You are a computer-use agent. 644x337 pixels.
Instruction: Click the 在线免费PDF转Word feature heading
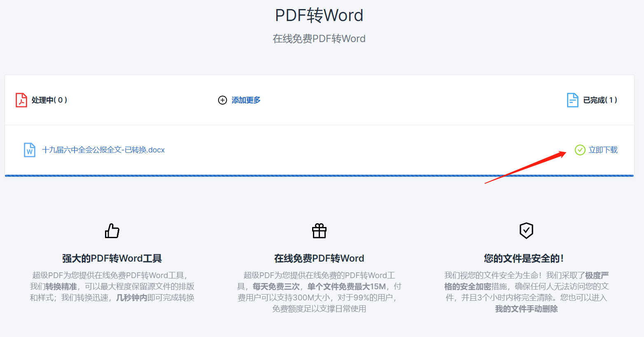click(x=319, y=258)
